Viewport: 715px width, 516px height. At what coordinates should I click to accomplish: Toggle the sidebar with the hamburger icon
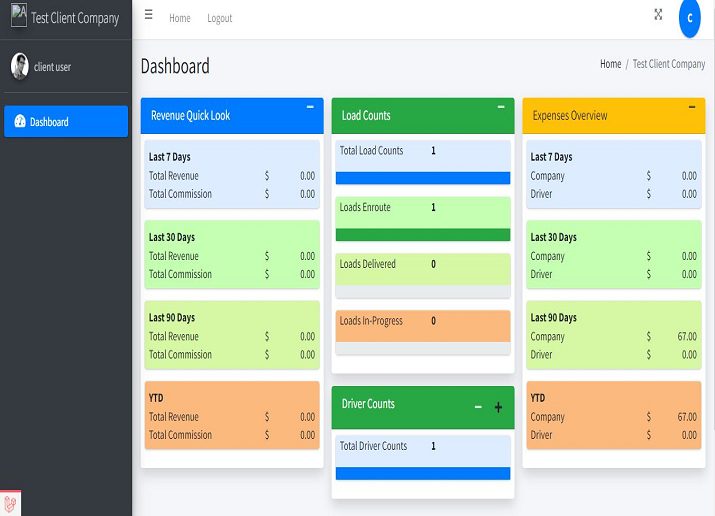point(149,16)
